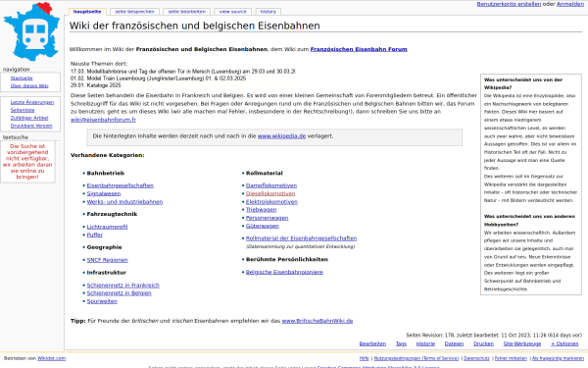The height and width of the screenshot is (368, 588).
Task: Open Französischen Eisenbahn Forum link
Action: [x=359, y=49]
